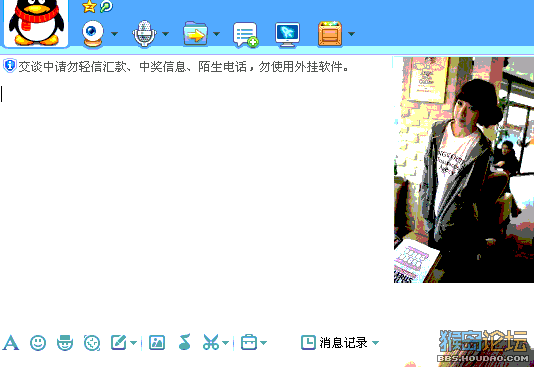Share music with the note icon
Image resolution: width=534 pixels, height=367 pixels.
coord(184,342)
